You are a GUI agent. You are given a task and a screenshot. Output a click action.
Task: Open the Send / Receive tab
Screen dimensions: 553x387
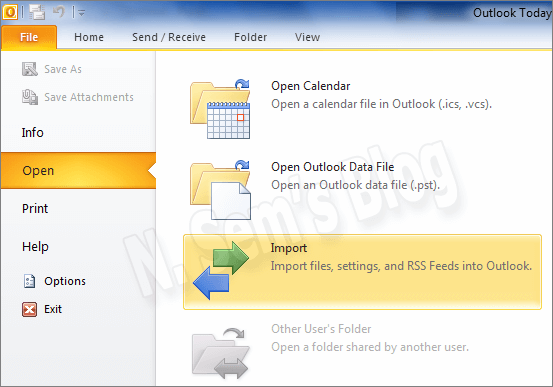(169, 37)
